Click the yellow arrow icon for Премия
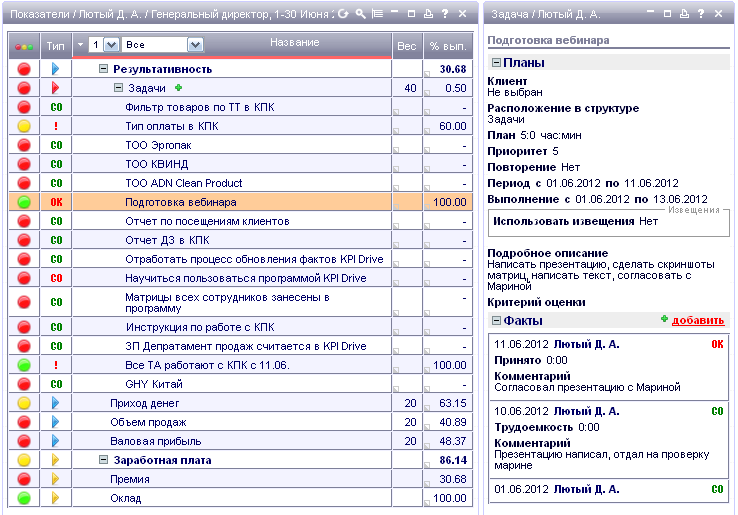Image resolution: width=738 pixels, height=515 pixels. point(56,479)
